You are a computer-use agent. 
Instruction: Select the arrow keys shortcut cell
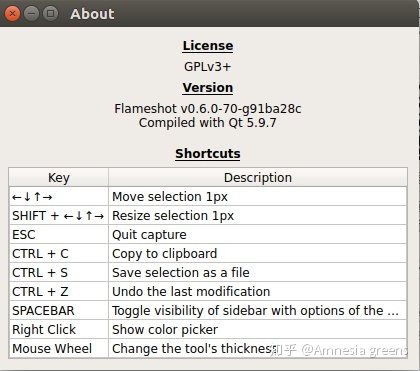click(x=59, y=196)
